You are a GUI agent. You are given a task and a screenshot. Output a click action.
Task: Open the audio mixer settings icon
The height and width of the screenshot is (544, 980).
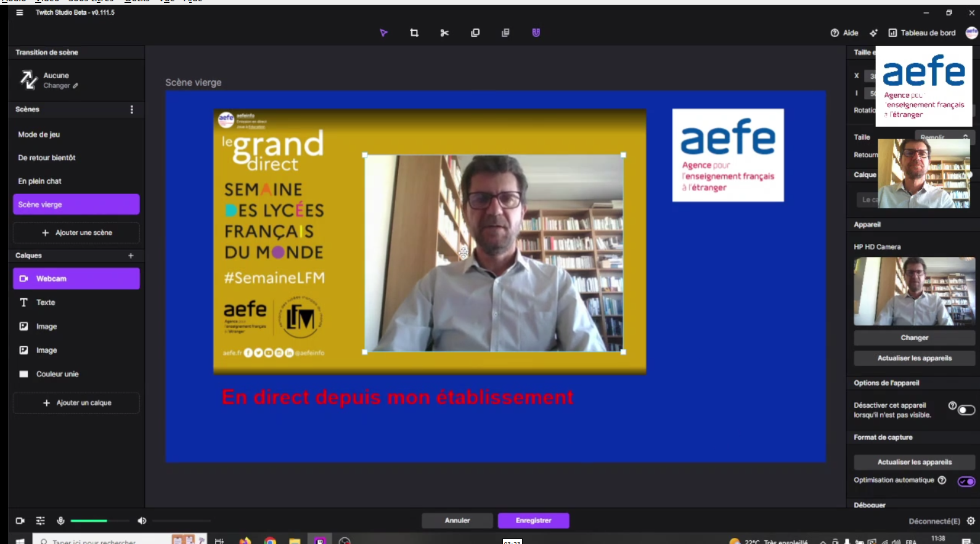pos(41,521)
